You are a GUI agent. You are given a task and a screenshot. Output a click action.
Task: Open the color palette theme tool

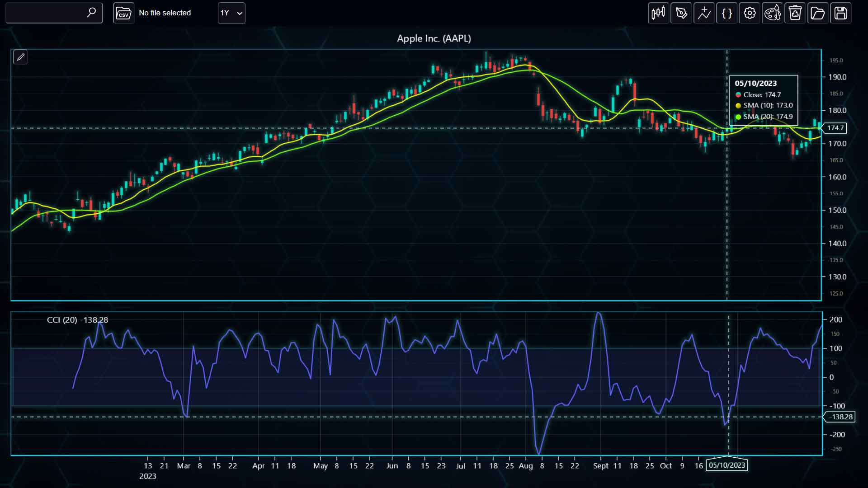tap(773, 13)
